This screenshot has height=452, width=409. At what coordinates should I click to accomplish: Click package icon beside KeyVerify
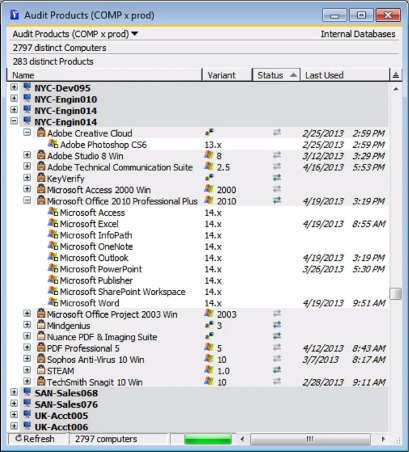click(x=41, y=178)
